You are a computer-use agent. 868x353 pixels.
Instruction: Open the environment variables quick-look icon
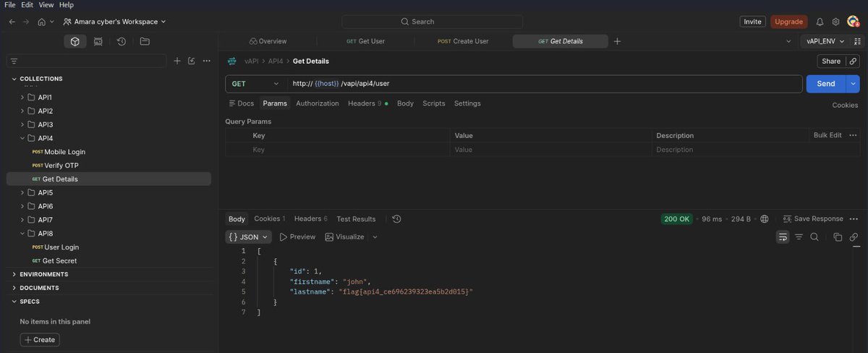[x=858, y=41]
